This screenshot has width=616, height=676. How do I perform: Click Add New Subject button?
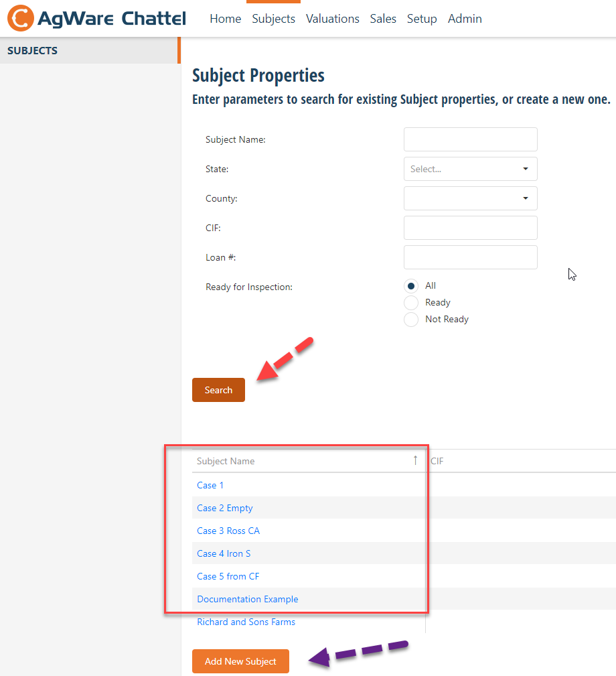pyautogui.click(x=240, y=661)
